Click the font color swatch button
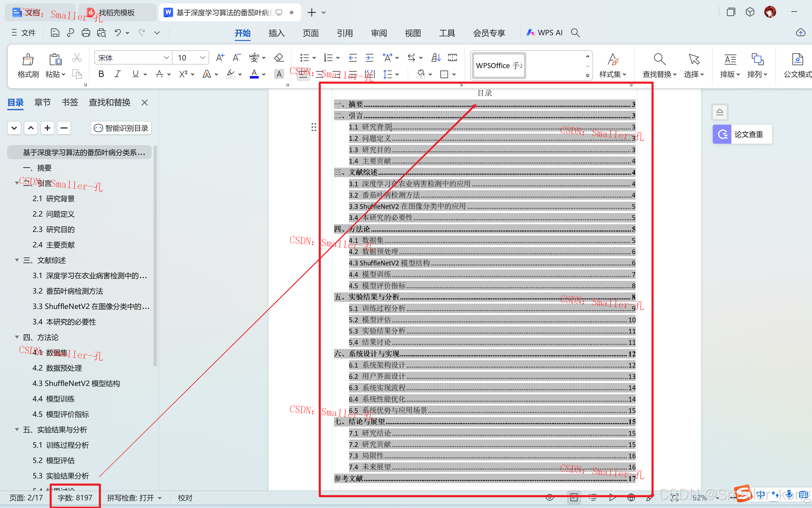Viewport: 812px width, 508px height. (x=254, y=74)
